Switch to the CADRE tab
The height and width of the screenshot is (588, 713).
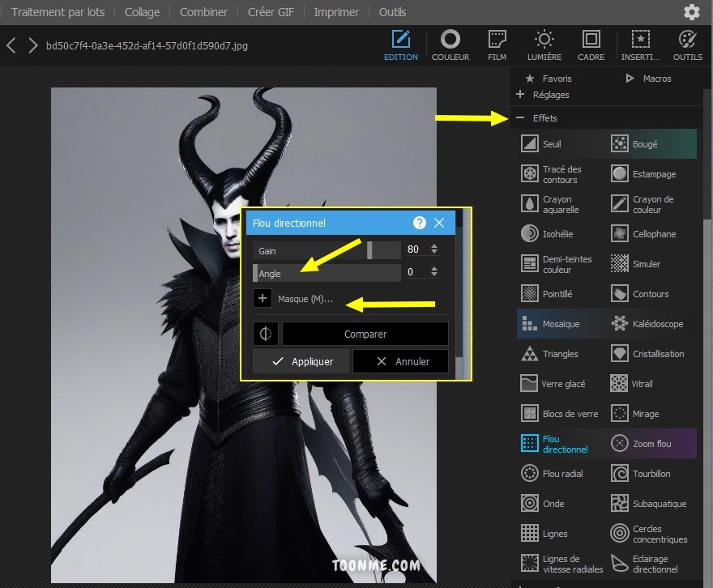click(591, 45)
